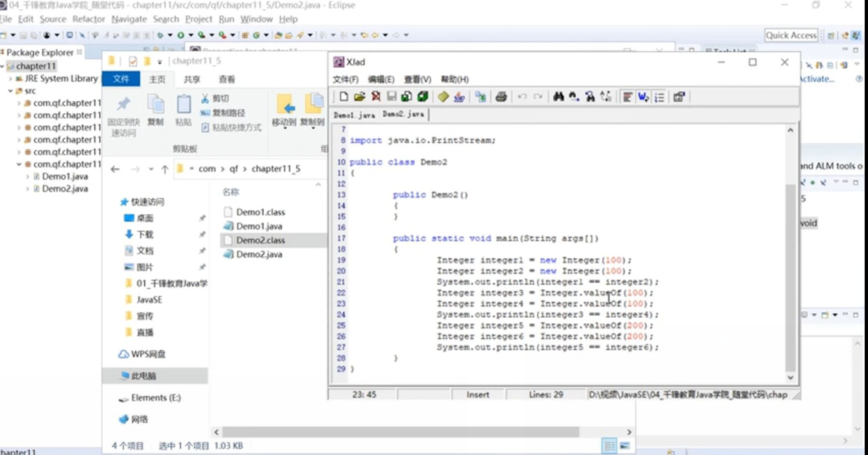This screenshot has height=455, width=868.
Task: Expand JRE System Library node
Action: tap(10, 79)
